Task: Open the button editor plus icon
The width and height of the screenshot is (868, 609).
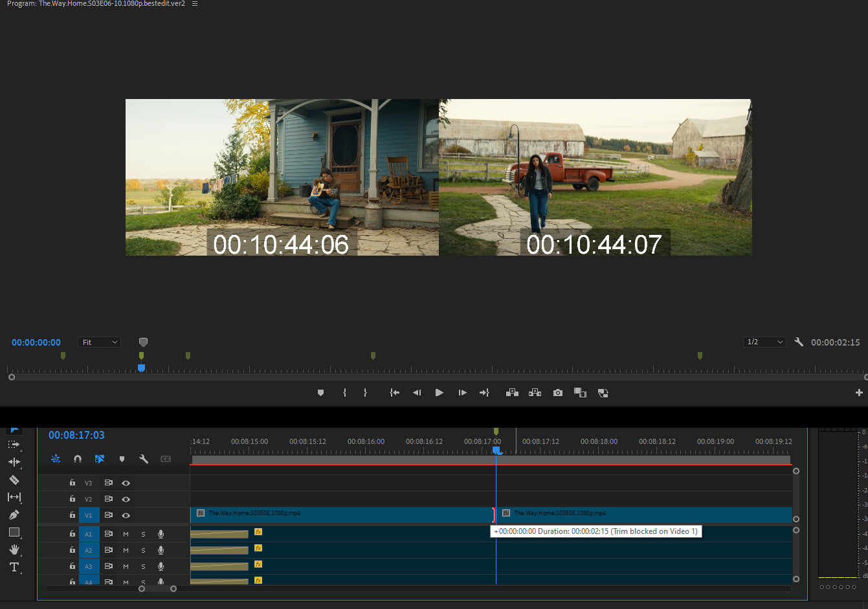Action: (859, 393)
